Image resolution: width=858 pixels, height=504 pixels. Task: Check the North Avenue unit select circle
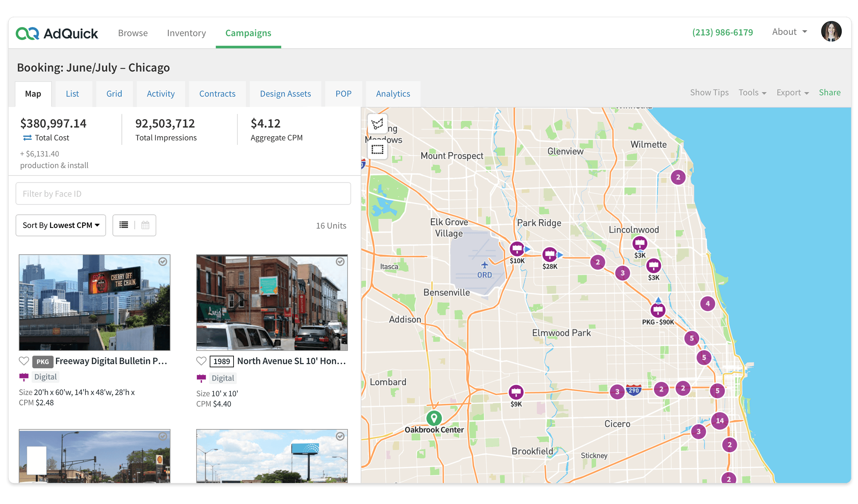pos(340,262)
